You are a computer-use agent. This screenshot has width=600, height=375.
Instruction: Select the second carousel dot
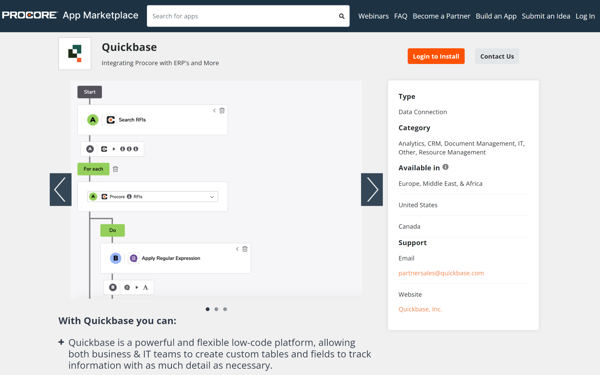216,309
